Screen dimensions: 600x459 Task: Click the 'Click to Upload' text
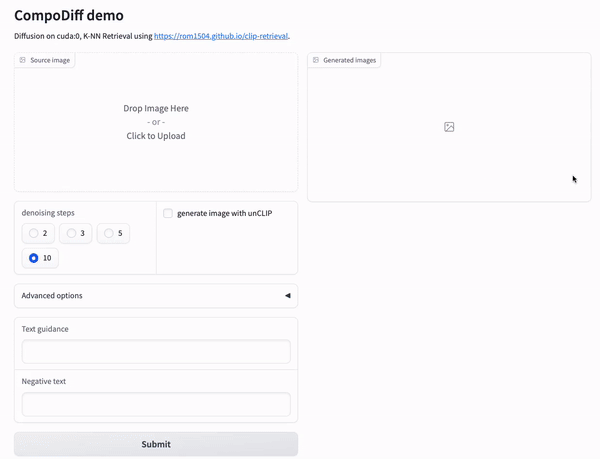(156, 136)
